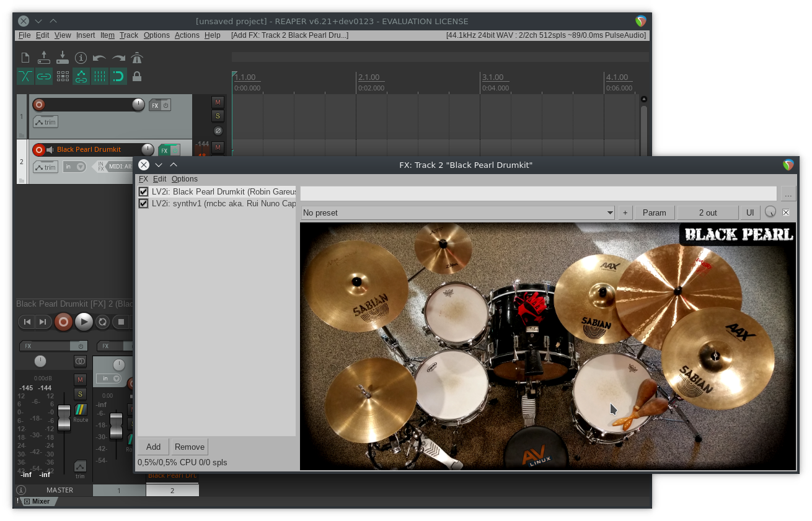Toggle master mono/stereo icon in mixer
The width and height of the screenshot is (812, 521).
(81, 361)
